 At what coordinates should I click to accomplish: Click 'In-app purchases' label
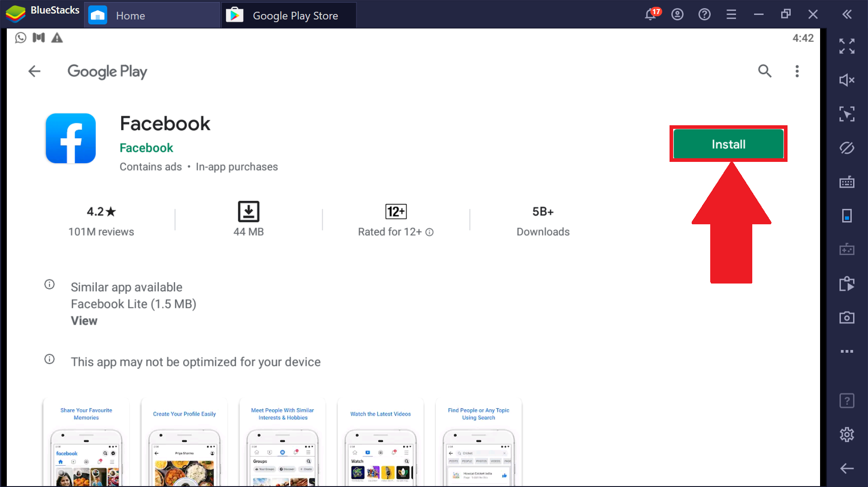point(236,167)
